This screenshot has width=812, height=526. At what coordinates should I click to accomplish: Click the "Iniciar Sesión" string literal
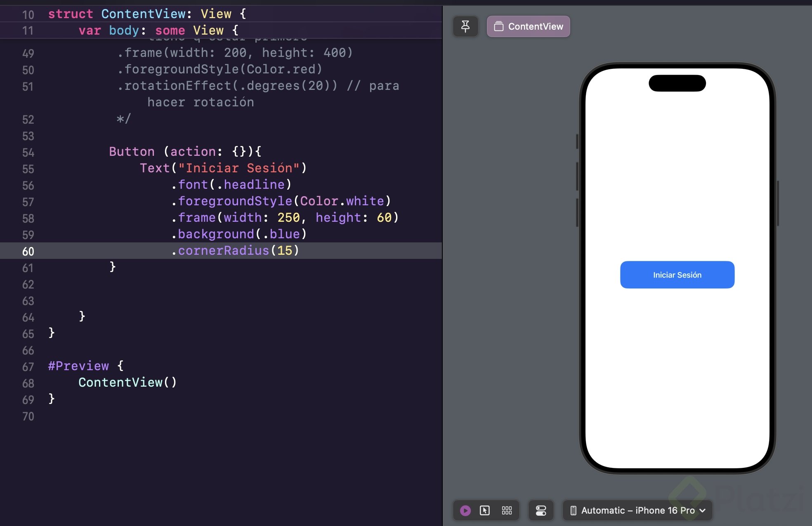point(239,168)
